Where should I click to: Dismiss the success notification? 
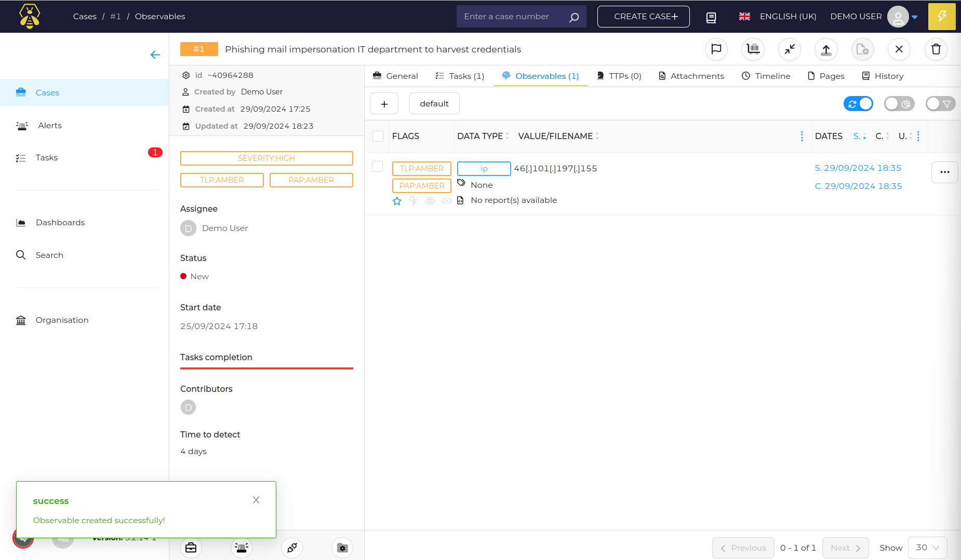point(256,500)
